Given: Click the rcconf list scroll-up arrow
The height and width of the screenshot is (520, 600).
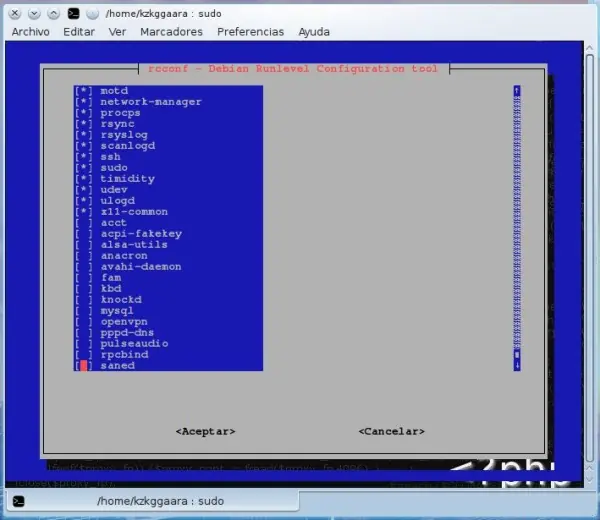Looking at the screenshot, I should [x=517, y=91].
